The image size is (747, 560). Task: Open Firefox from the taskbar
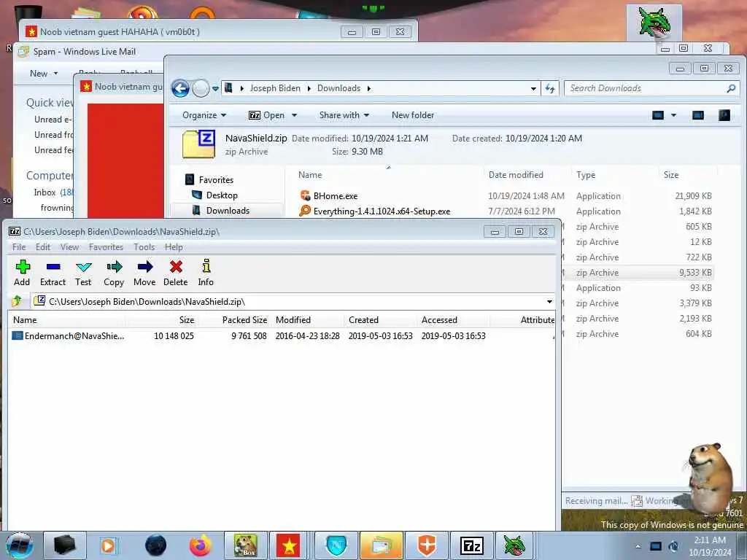point(200,545)
